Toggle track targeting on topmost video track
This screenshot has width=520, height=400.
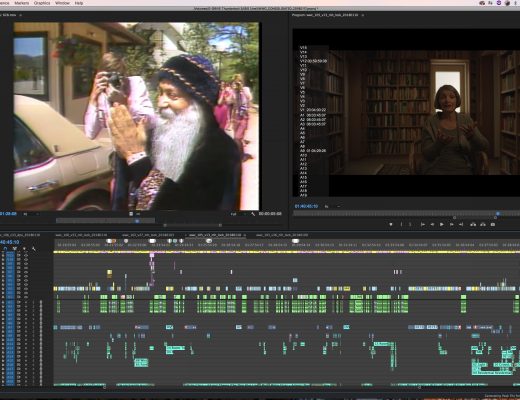pos(11,255)
